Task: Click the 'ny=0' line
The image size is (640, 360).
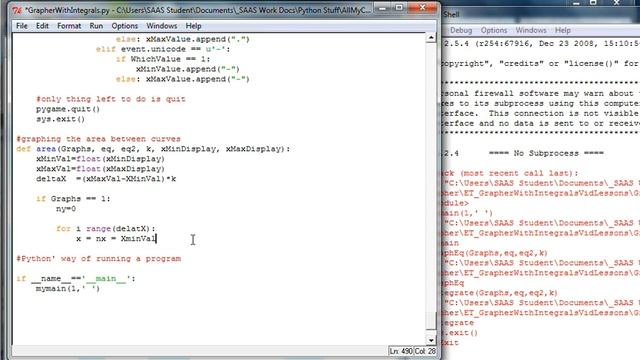Action: point(66,209)
